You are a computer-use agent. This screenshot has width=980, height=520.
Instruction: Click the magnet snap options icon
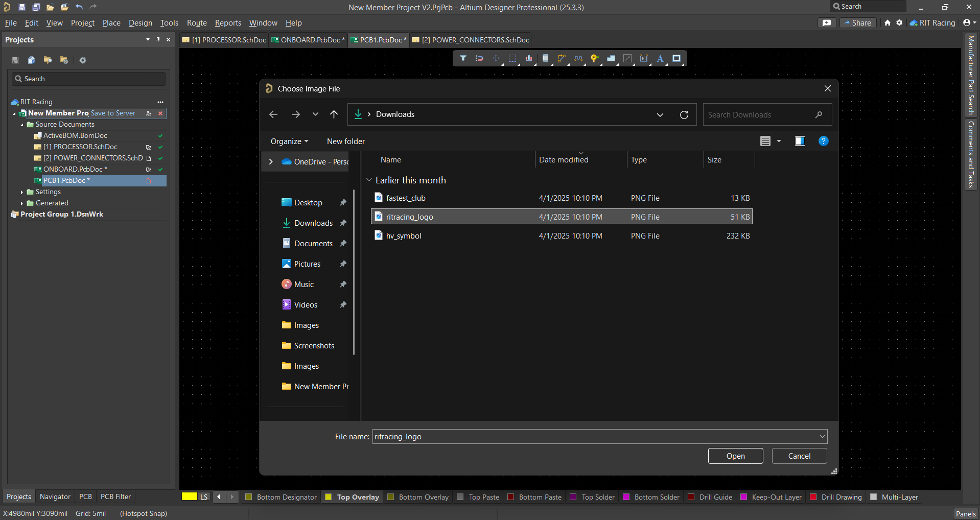coord(479,58)
